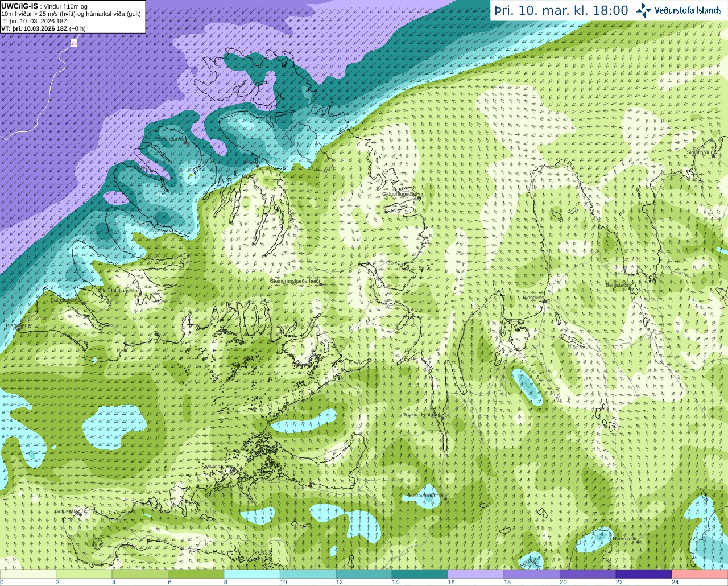The width and height of the screenshot is (728, 586).
Task: Click the 16–18 m/s lavender legend swatch
Action: click(x=476, y=574)
